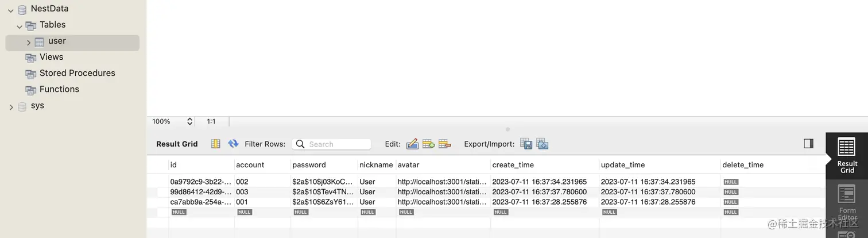Image resolution: width=868 pixels, height=238 pixels.
Task: Collapse the Tables node
Action: pos(20,26)
